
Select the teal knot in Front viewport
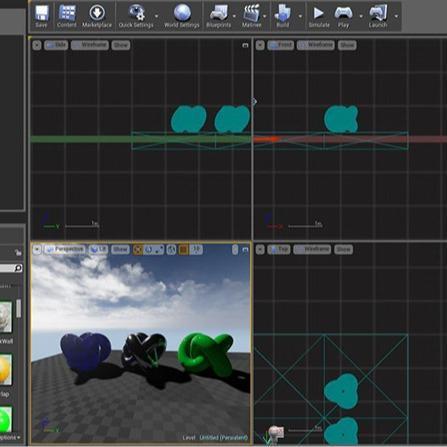[x=341, y=119]
